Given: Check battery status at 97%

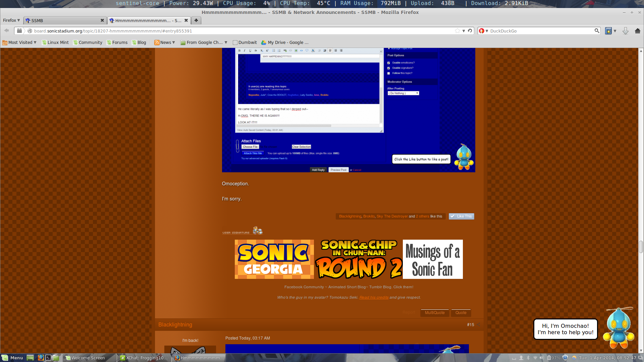Looking at the screenshot, I should (x=553, y=358).
